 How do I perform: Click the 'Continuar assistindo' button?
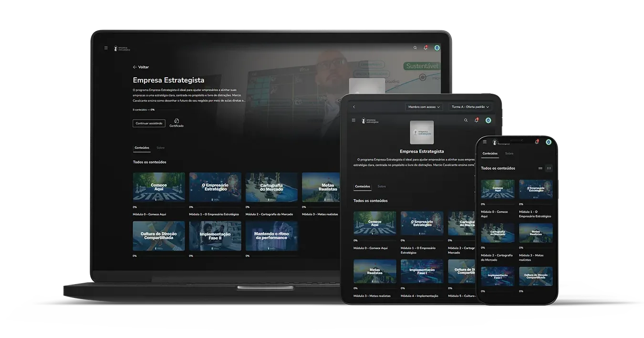(149, 123)
